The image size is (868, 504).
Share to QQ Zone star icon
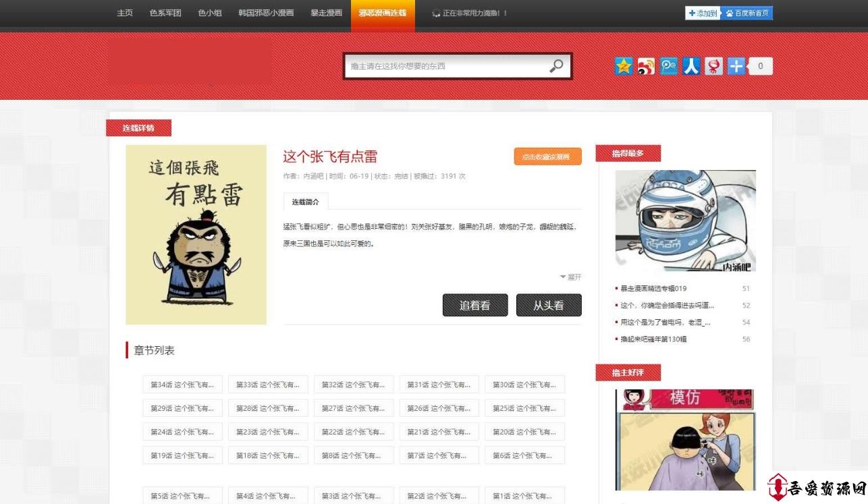point(624,66)
